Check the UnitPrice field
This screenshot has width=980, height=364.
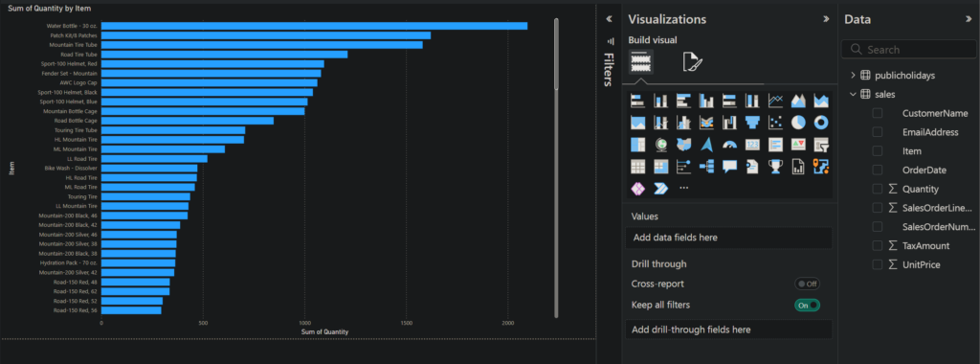878,264
